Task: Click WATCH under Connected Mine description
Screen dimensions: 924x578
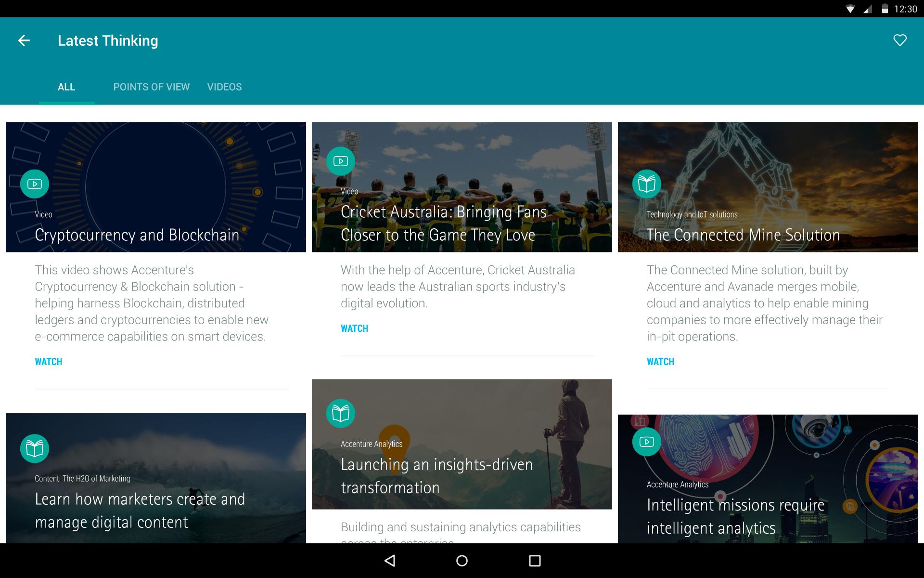Action: point(661,362)
